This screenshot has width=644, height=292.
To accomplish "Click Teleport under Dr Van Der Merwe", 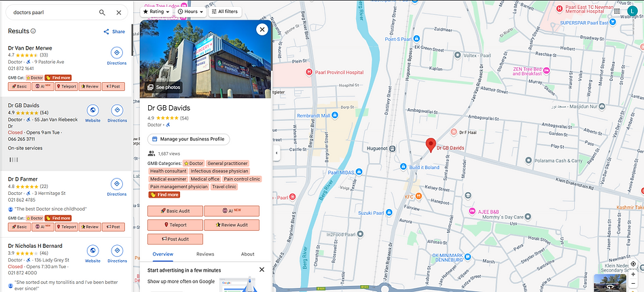I will pos(66,87).
